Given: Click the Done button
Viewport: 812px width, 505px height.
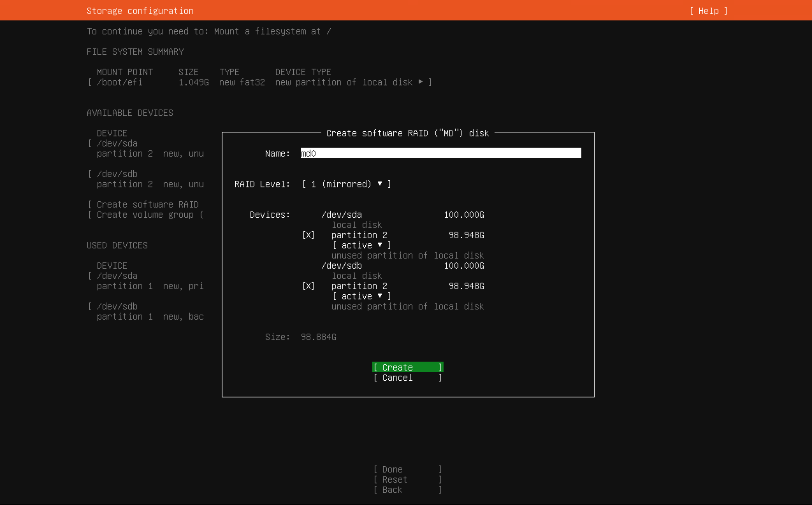Looking at the screenshot, I should (x=408, y=469).
